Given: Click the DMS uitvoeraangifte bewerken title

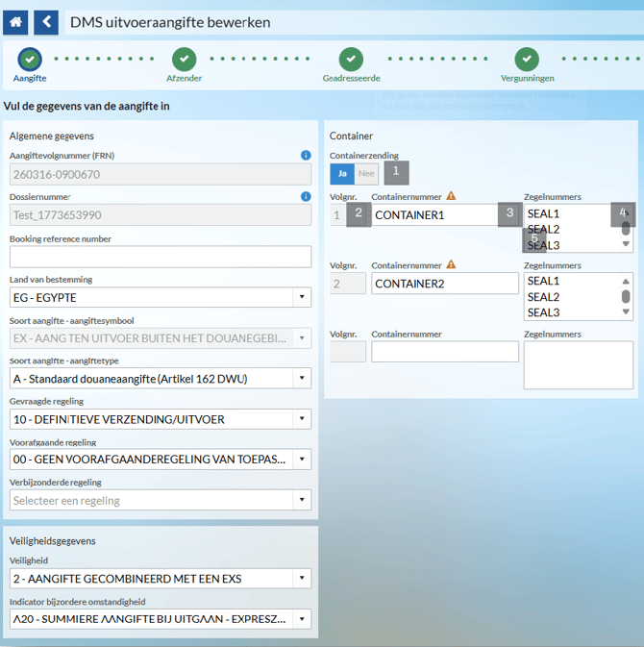Looking at the screenshot, I should 170,22.
